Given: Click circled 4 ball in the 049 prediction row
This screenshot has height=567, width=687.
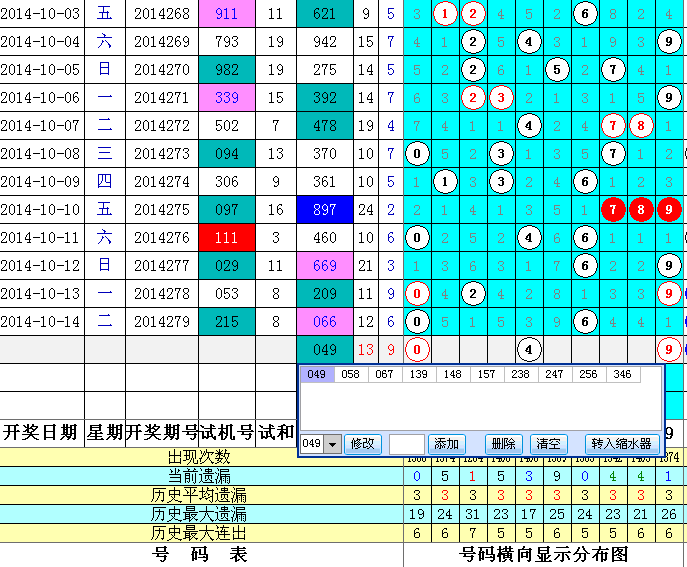Looking at the screenshot, I should click(529, 350).
